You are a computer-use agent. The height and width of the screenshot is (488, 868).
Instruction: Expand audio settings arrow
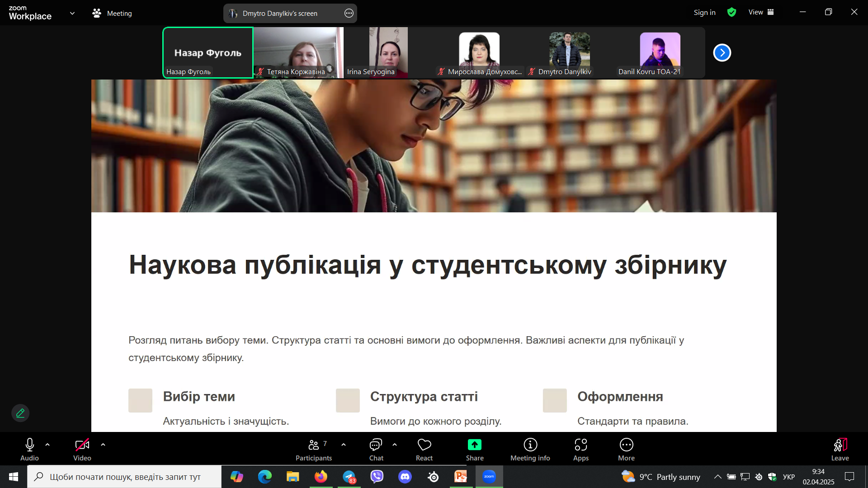click(47, 445)
